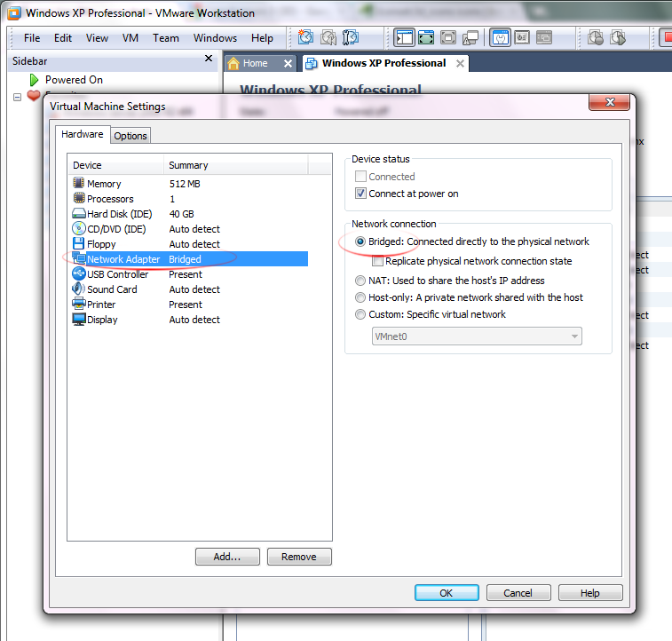Open the Snapshot Manager toolbar icon
672x641 pixels.
point(350,37)
